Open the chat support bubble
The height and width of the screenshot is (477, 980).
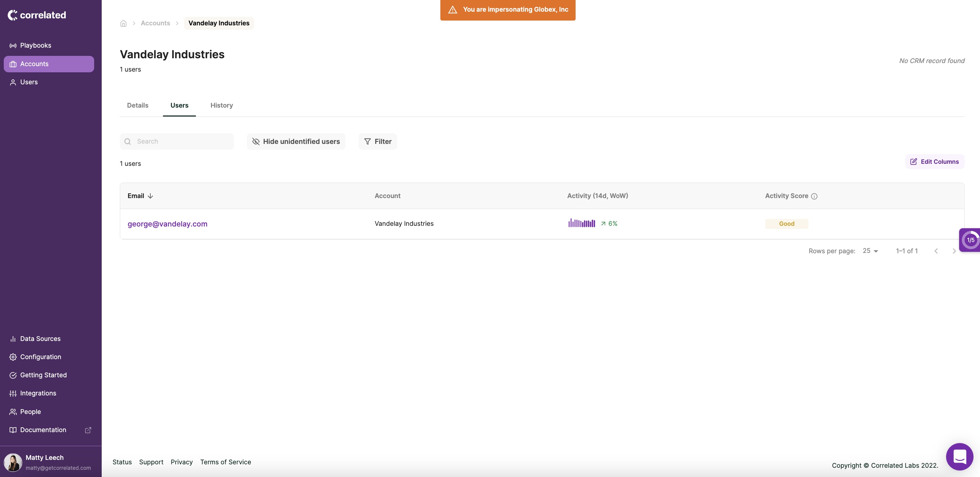(x=959, y=456)
